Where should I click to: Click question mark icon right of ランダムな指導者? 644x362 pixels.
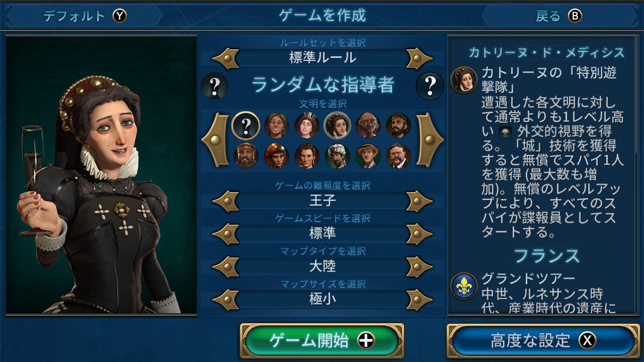[430, 86]
